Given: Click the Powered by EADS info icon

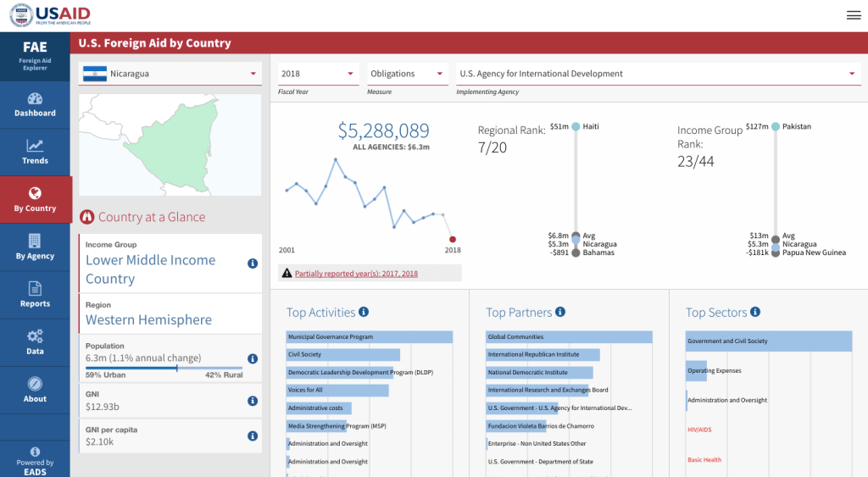Looking at the screenshot, I should [x=35, y=452].
